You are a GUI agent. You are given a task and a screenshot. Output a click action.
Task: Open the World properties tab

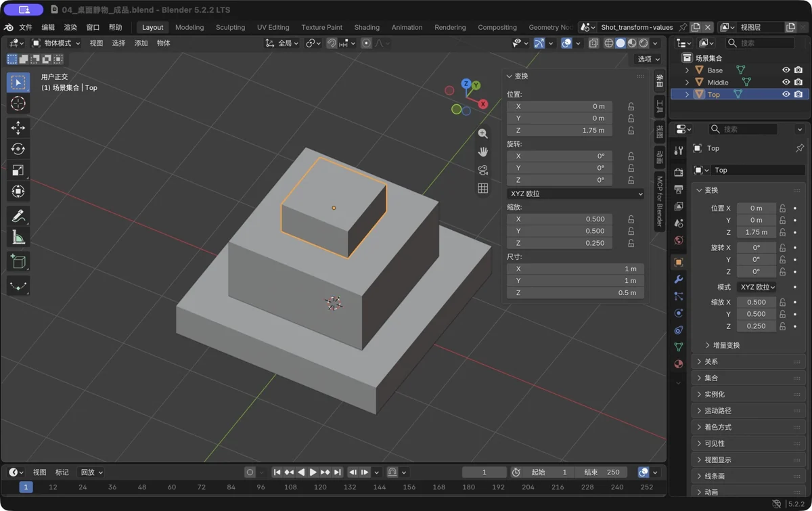679,240
